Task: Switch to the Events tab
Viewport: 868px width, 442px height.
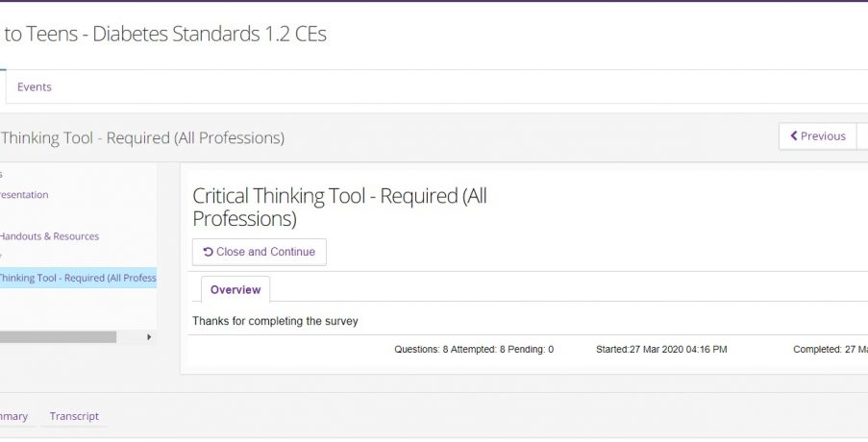Action: [35, 86]
